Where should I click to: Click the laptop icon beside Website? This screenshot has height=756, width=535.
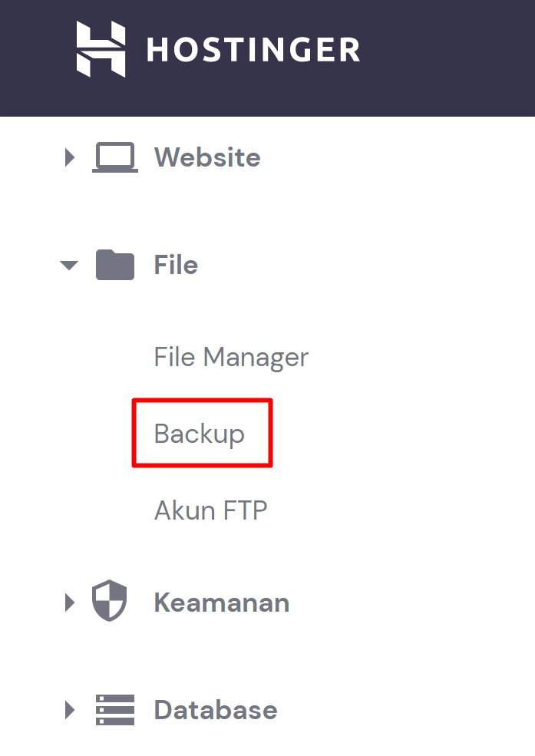[x=115, y=157]
